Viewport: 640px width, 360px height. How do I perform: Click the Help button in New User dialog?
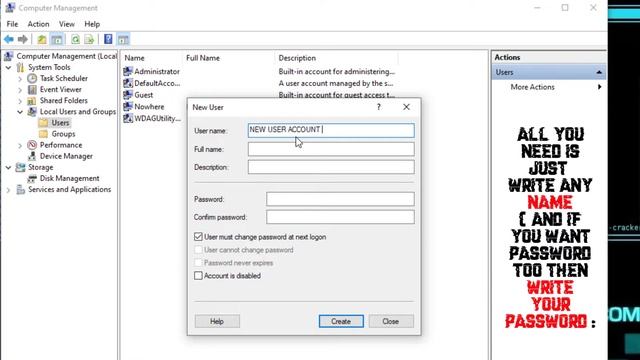[217, 321]
